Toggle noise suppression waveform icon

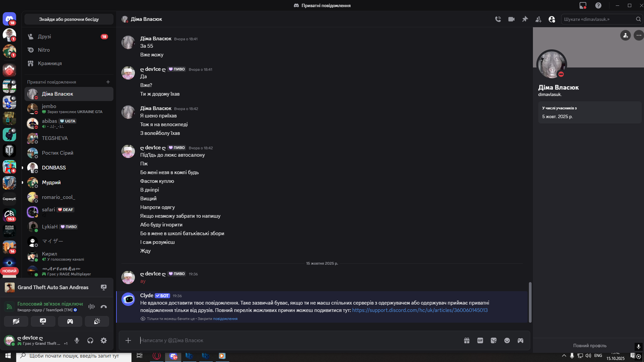point(92,307)
